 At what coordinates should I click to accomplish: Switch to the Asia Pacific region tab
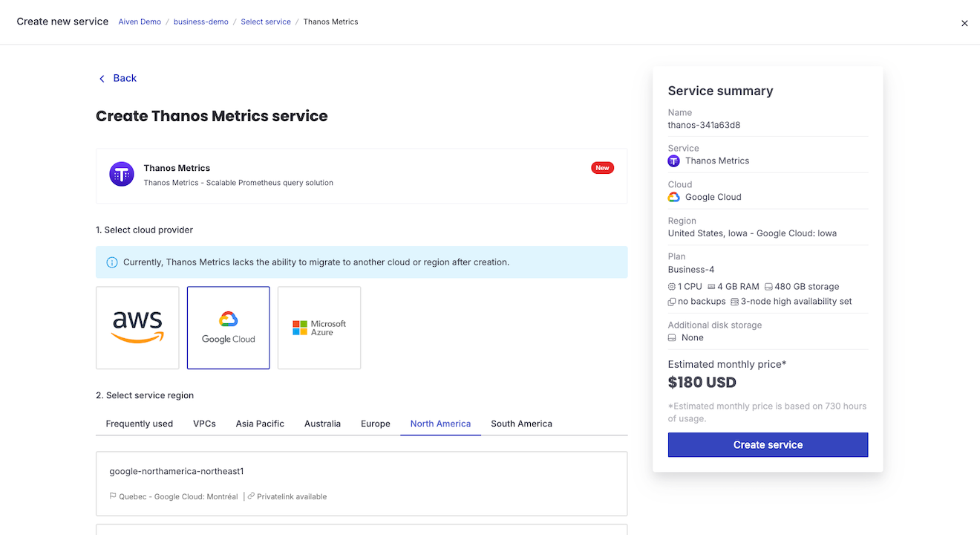click(260, 424)
